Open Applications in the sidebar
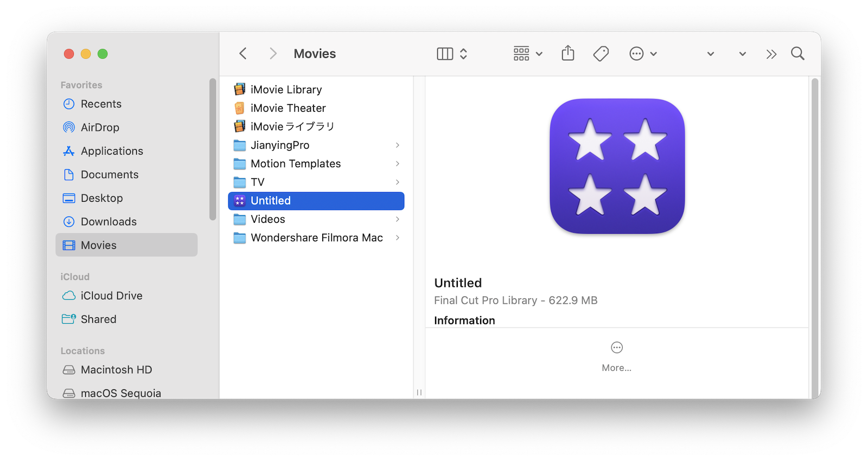The width and height of the screenshot is (868, 461). tap(126, 151)
